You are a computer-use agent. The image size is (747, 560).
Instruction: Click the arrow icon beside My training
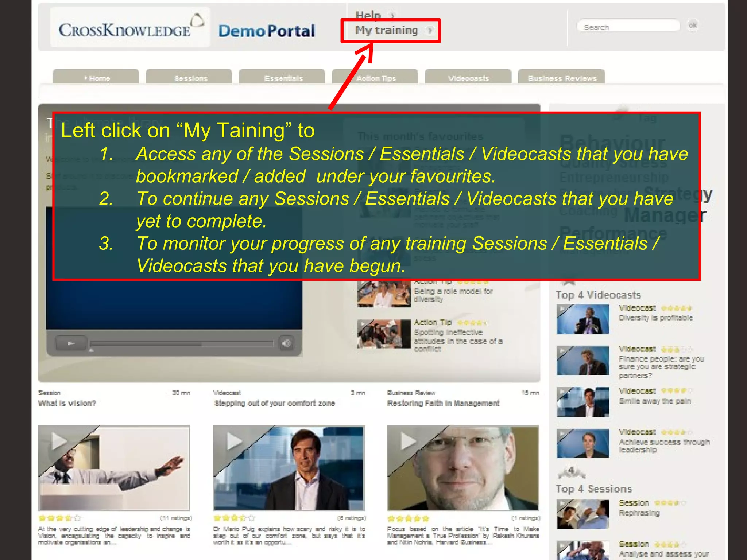[430, 30]
